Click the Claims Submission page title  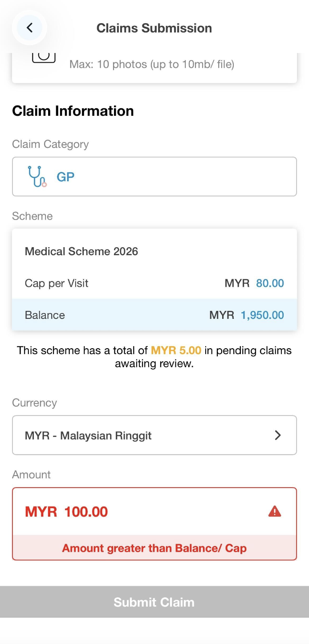pos(154,28)
